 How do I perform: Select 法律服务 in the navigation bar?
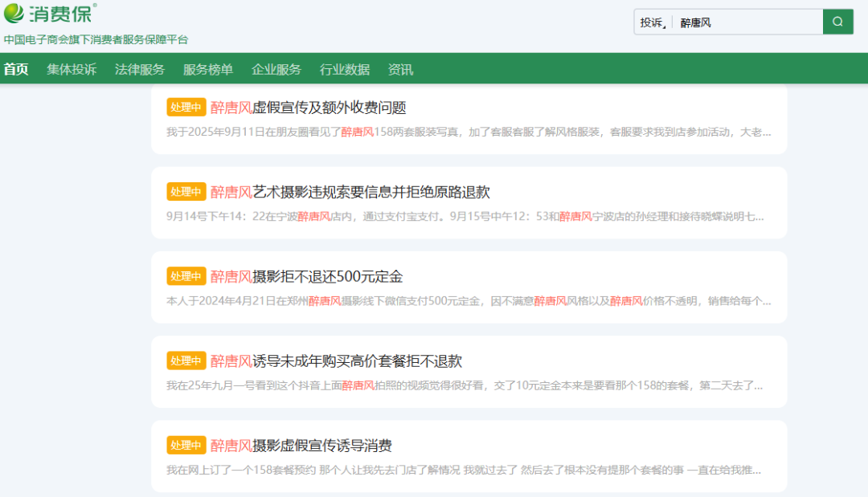(x=140, y=69)
